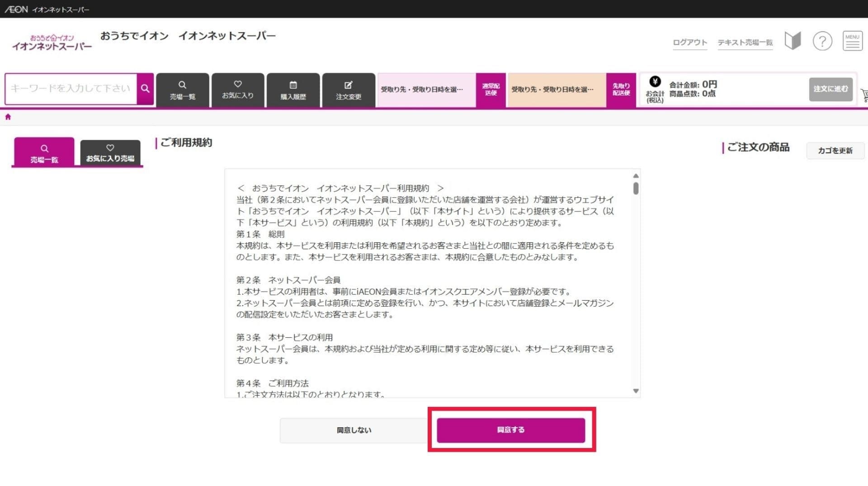Click the AEON logo in top black bar
Screen dimensions: 868x486
(16, 9)
